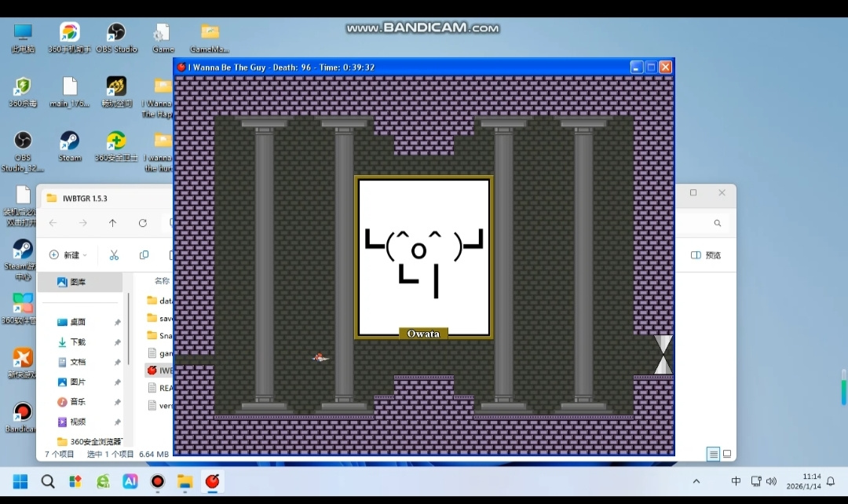
Task: Select the vers... file in file list
Action: [x=159, y=405]
